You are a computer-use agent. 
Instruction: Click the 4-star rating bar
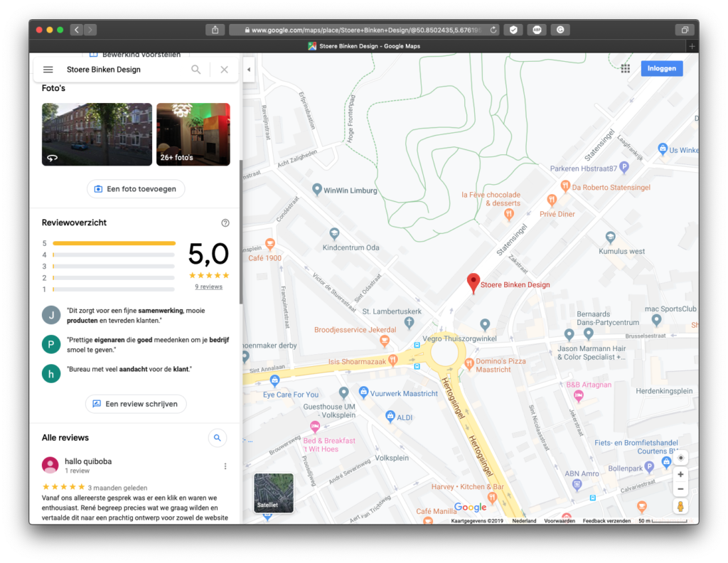point(114,254)
